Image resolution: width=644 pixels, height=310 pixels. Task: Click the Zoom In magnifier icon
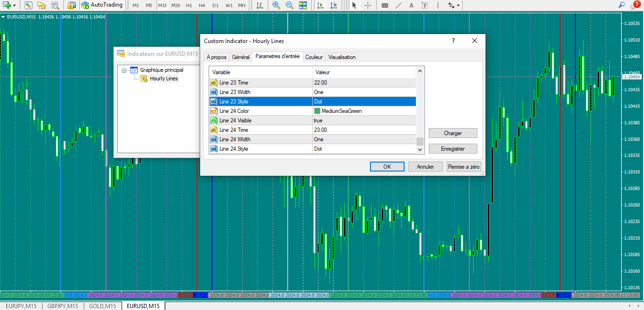(276, 5)
